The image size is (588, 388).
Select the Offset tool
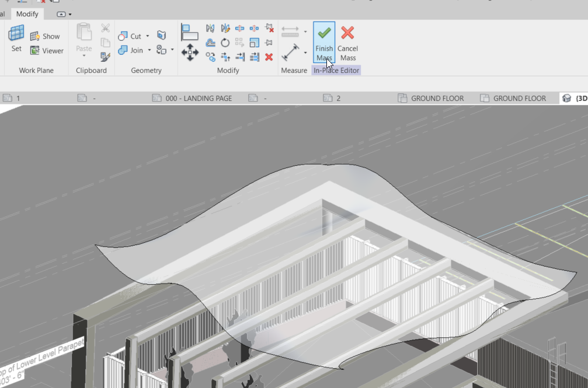(210, 43)
